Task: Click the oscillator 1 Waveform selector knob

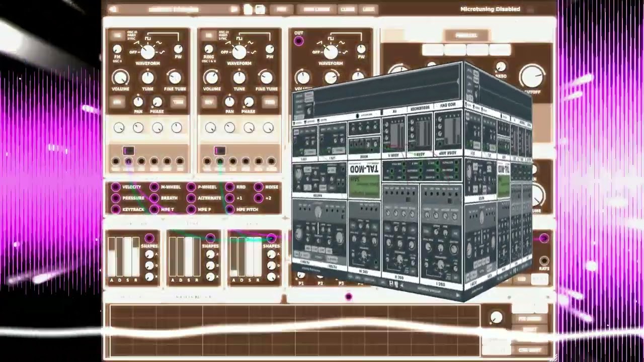Action: (147, 52)
